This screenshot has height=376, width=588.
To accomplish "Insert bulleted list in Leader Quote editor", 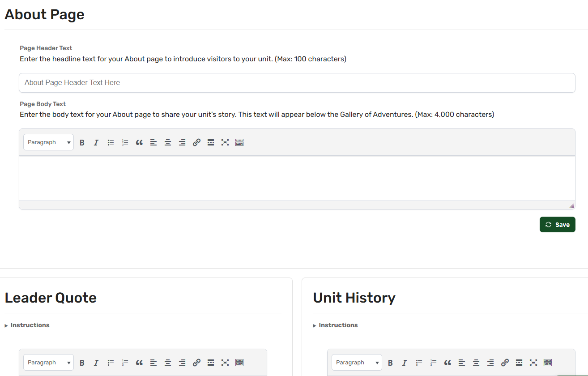I will [111, 363].
